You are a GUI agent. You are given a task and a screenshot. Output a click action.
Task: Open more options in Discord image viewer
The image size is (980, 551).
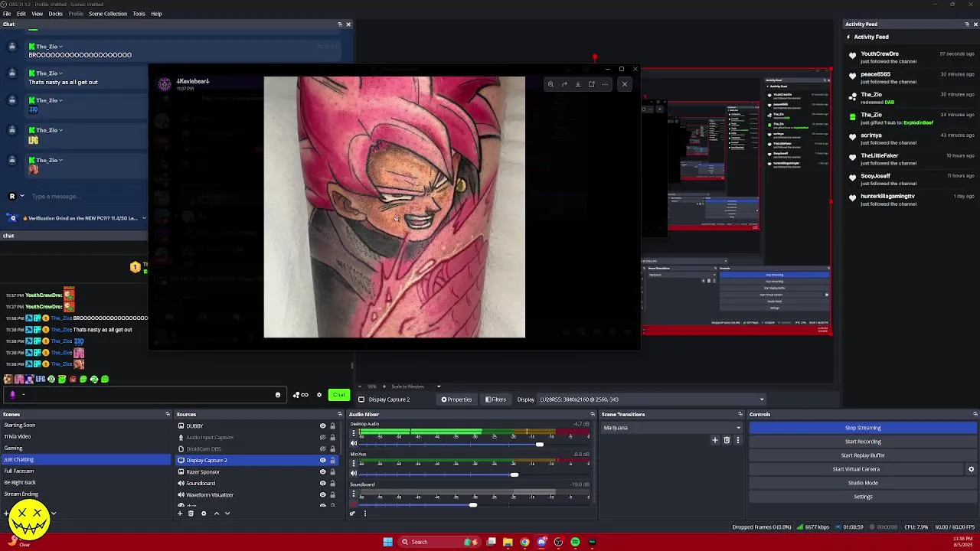pyautogui.click(x=606, y=84)
